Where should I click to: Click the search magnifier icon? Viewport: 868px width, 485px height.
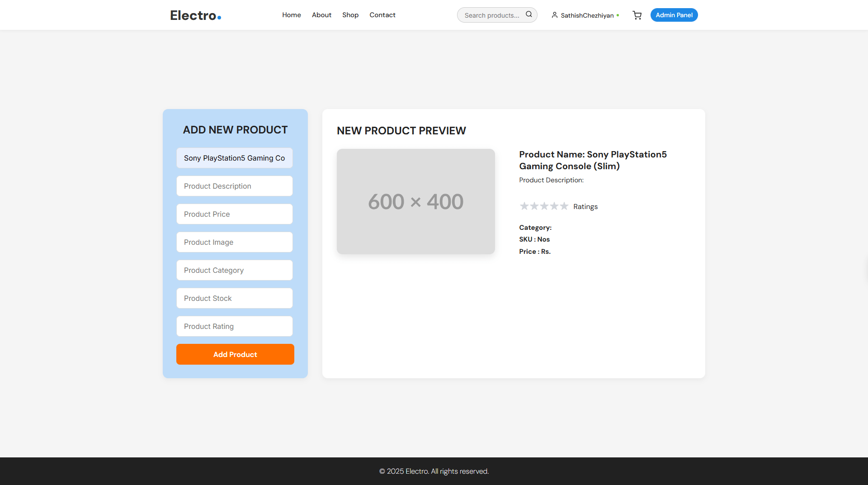tap(528, 14)
